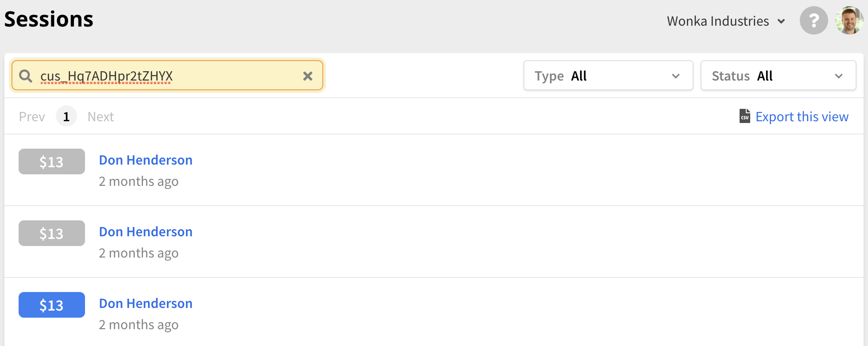Open the third Don Henderson session
Image resolution: width=868 pixels, height=346 pixels.
click(146, 304)
